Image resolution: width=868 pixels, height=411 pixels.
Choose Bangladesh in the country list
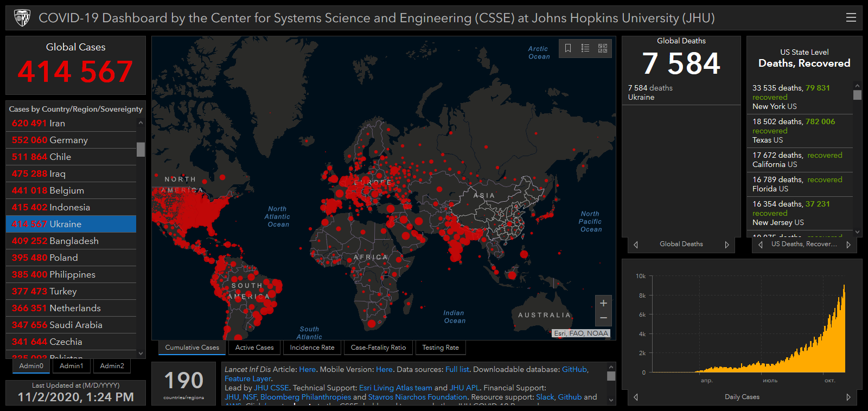click(71, 241)
